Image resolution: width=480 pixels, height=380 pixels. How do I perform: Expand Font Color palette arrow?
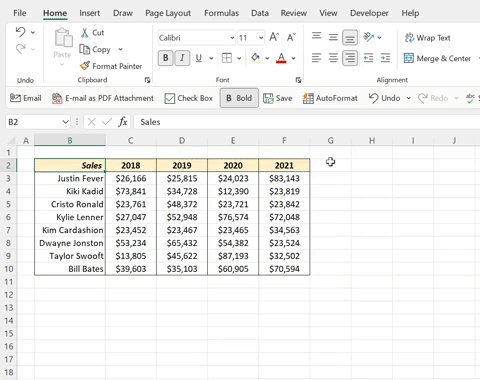[x=293, y=58]
